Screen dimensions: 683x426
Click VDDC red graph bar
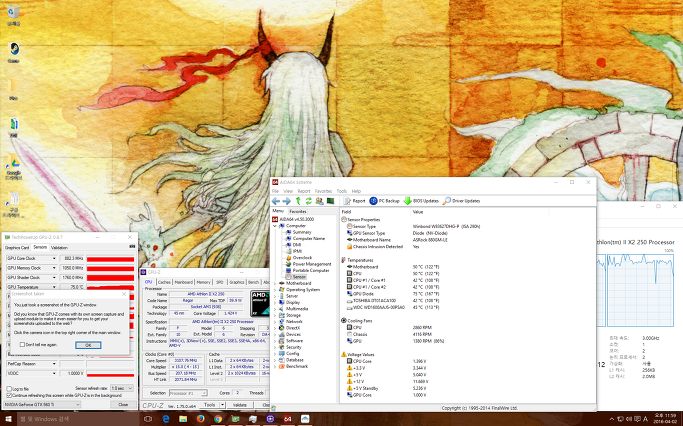110,375
